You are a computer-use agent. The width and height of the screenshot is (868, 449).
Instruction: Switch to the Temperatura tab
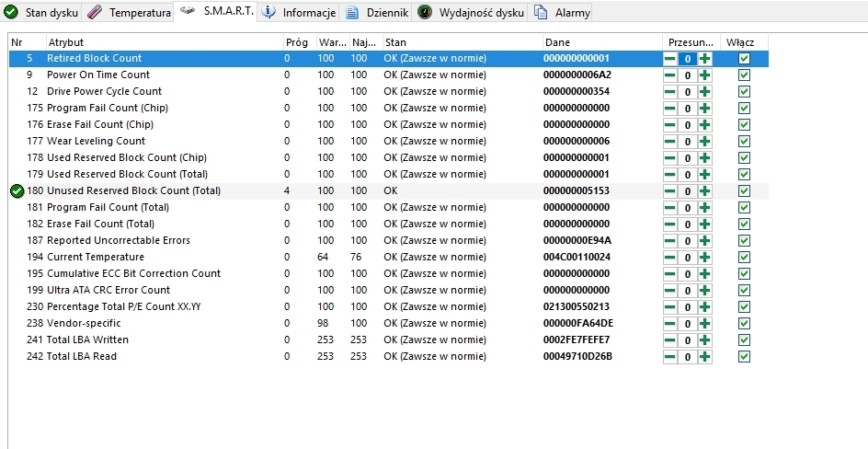[129, 12]
